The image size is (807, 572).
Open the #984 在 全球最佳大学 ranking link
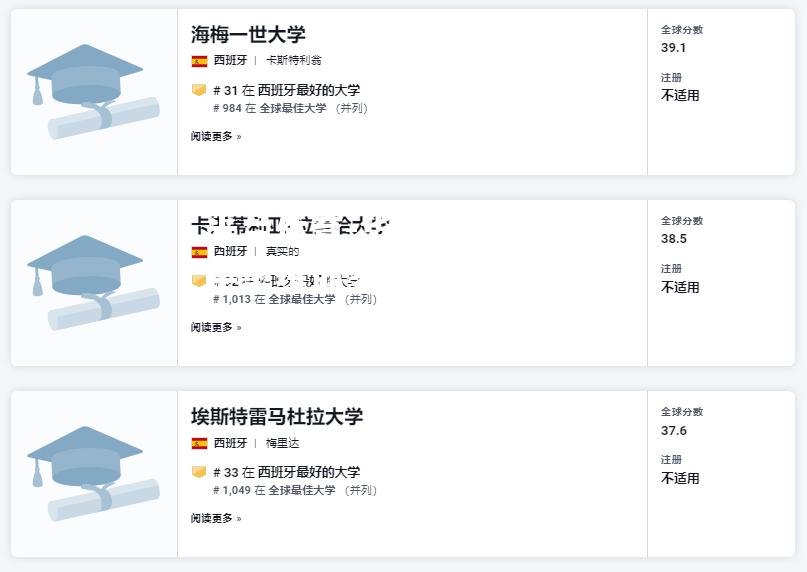point(290,108)
